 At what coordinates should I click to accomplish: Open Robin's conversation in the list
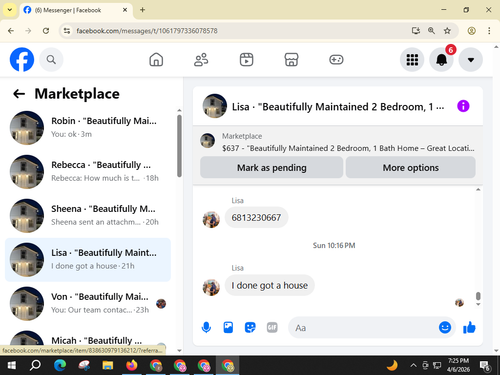coord(88,128)
